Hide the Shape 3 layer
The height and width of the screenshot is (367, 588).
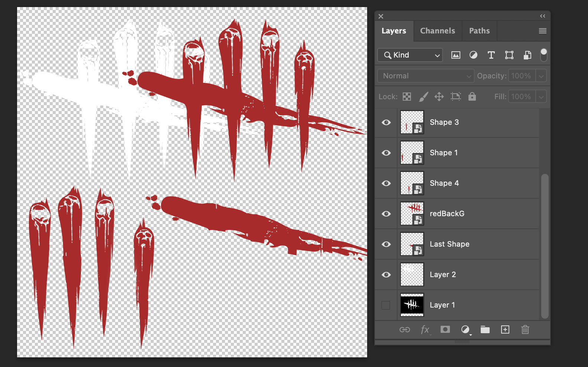386,122
